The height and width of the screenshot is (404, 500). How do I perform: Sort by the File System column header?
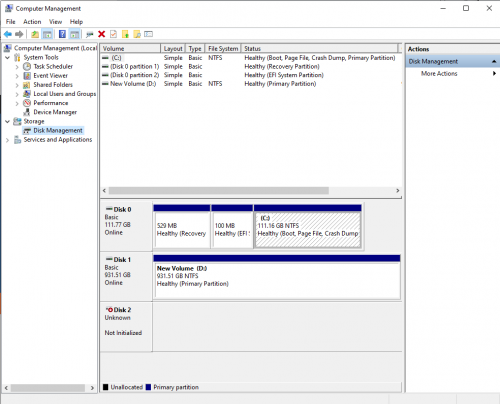223,49
